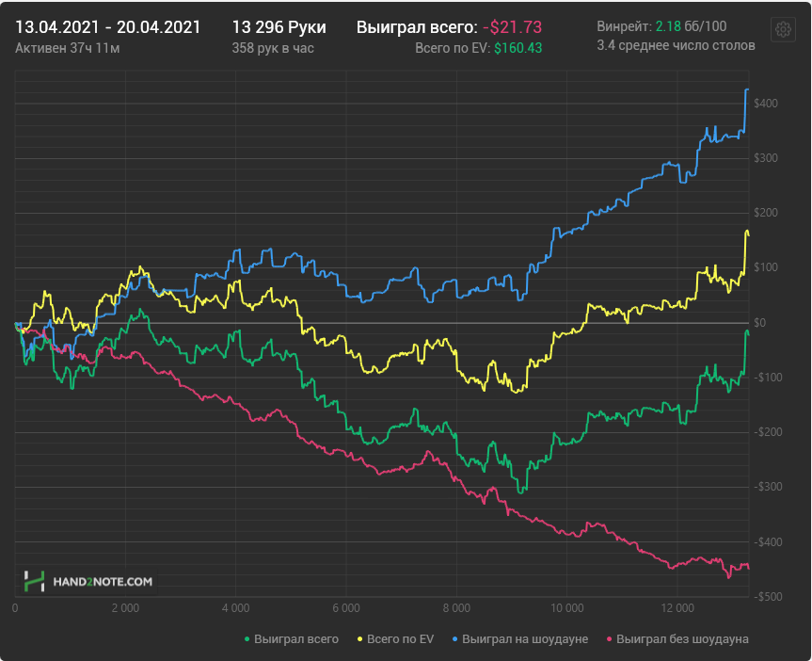Click the '$0' y-axis label

pyautogui.click(x=759, y=322)
